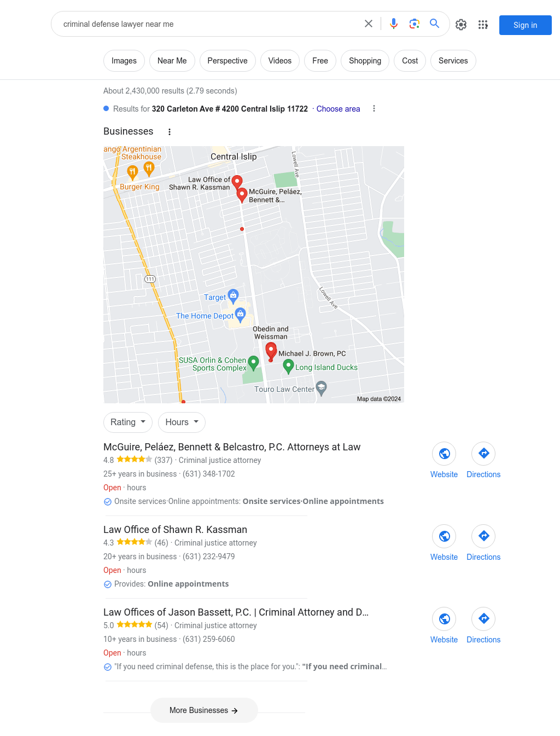The image size is (560, 736).
Task: Open the Google apps grid
Action: tap(483, 25)
